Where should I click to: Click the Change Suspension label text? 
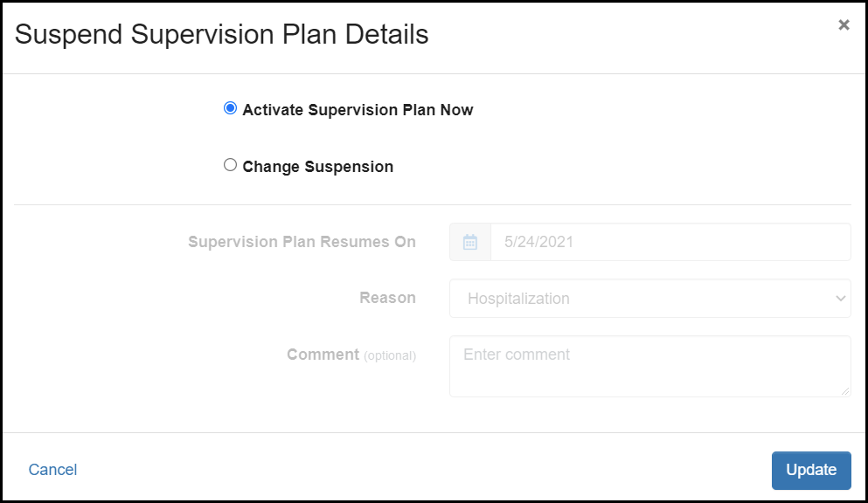click(x=317, y=167)
